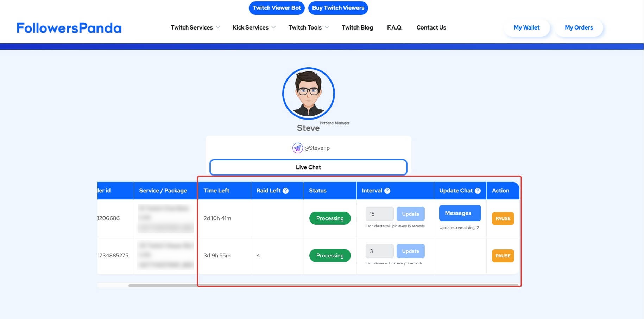Click the Interval help question-mark icon
644x319 pixels.
click(387, 191)
